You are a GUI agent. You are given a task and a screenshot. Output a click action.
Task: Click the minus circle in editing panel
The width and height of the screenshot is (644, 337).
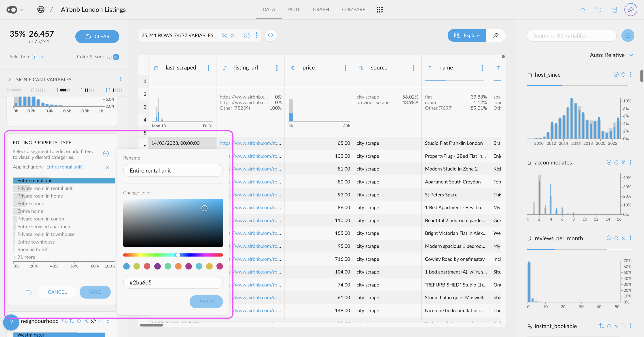pyautogui.click(x=106, y=154)
